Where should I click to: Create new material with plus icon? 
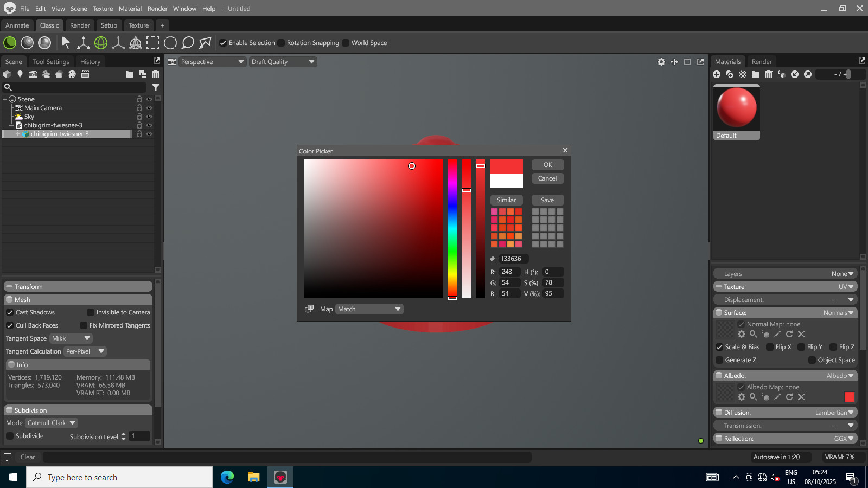[x=717, y=74]
